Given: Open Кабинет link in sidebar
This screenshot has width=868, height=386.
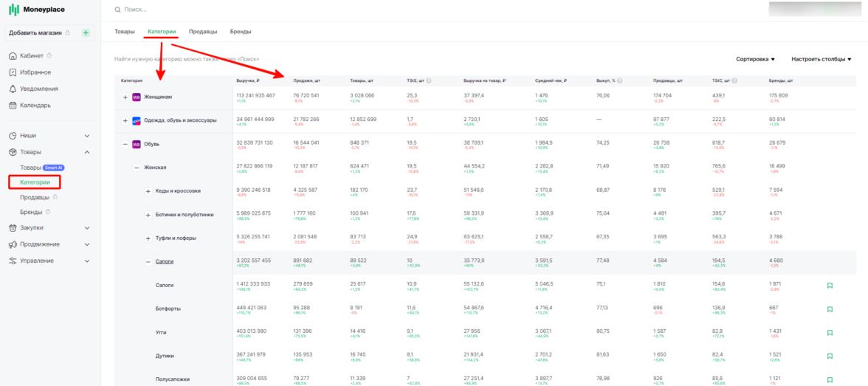Looking at the screenshot, I should 32,56.
